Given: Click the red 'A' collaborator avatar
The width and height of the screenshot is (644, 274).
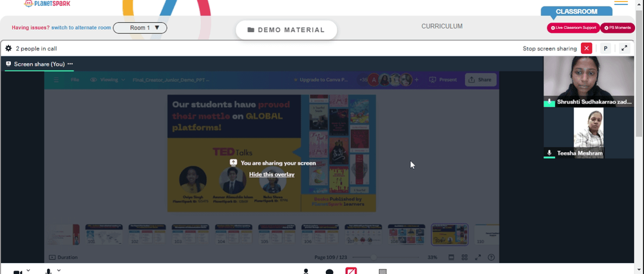Looking at the screenshot, I should (x=374, y=80).
